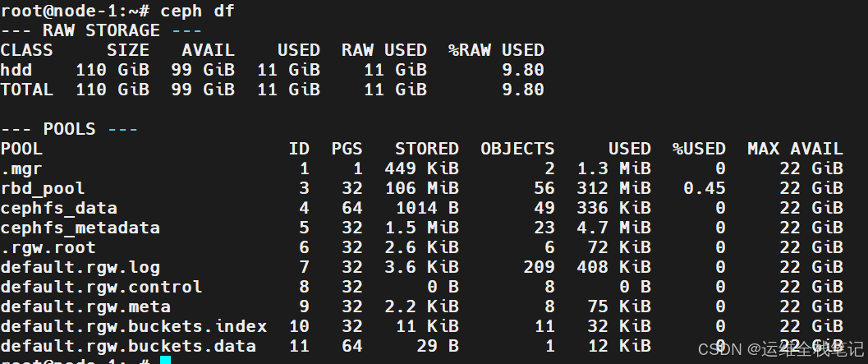Image resolution: width=868 pixels, height=364 pixels.
Task: Click the 0.45 %USED value for rbd_pool
Action: coord(704,189)
